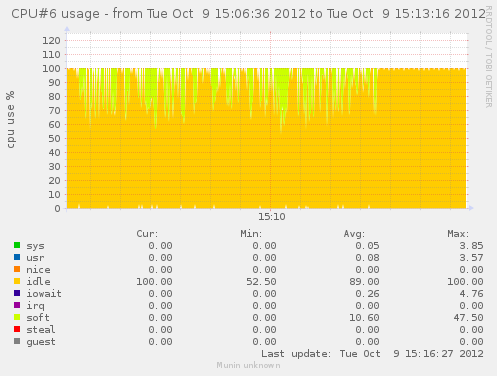Click the Last update timestamp line
The image size is (497, 376).
coord(372,354)
